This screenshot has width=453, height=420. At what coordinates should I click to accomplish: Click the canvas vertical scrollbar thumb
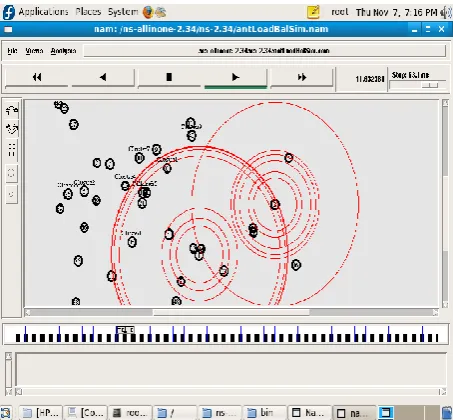click(445, 213)
